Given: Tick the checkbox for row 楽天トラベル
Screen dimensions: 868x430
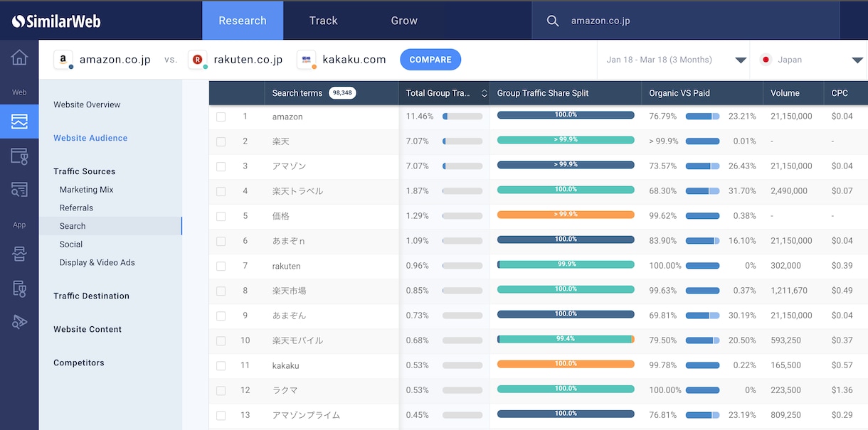Looking at the screenshot, I should pos(221,191).
